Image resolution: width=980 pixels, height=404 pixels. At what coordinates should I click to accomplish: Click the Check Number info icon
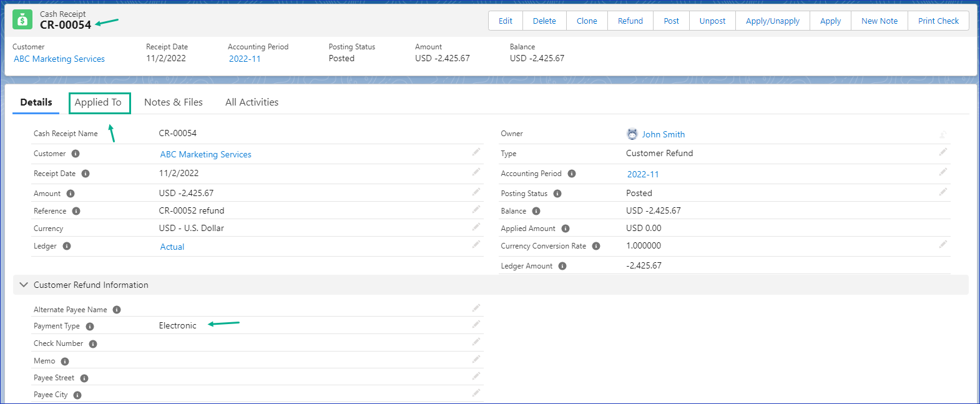click(93, 344)
